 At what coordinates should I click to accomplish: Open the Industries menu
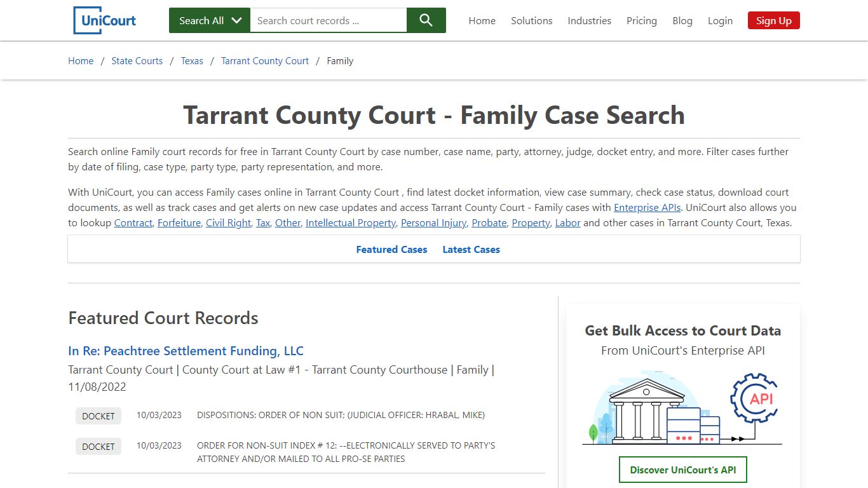coord(590,20)
